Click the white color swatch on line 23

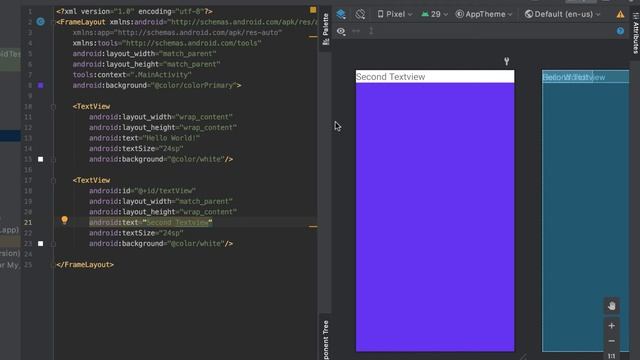point(40,244)
